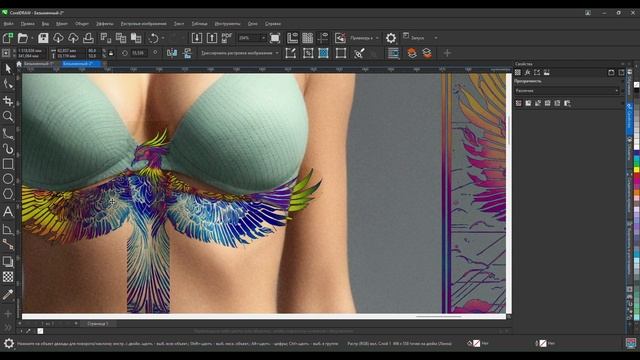Open the Welcome home tab
The width and height of the screenshot is (640, 360).
click(19, 64)
